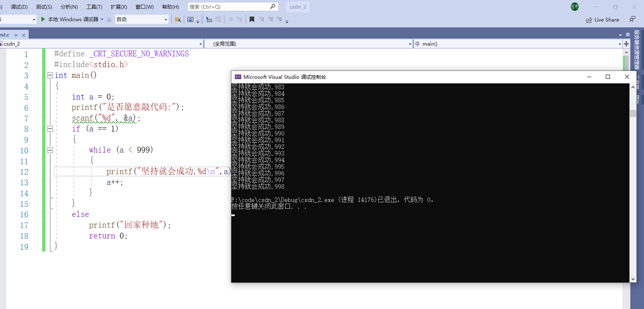The width and height of the screenshot is (644, 309).
Task: Maximize the debug console window
Action: (x=608, y=77)
